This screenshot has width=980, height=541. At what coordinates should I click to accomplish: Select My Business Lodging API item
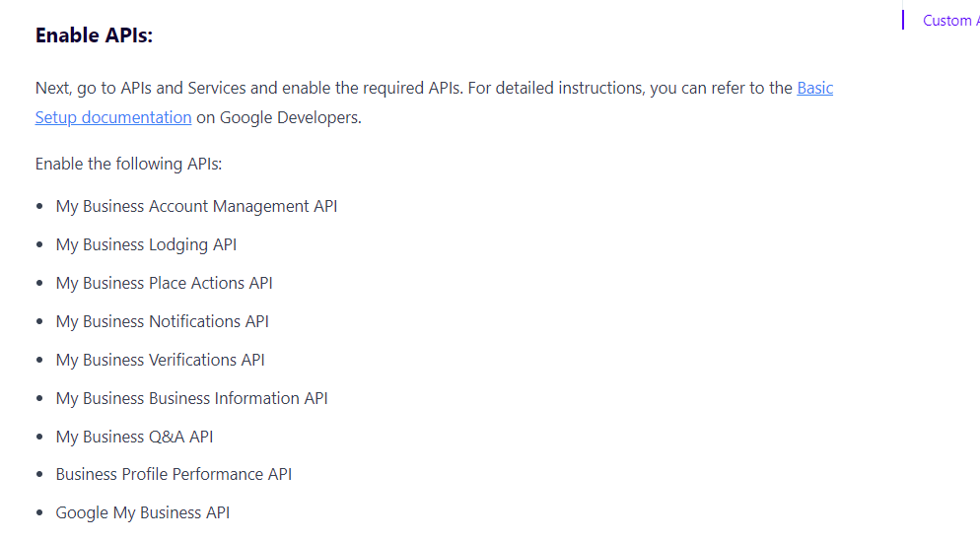point(146,245)
